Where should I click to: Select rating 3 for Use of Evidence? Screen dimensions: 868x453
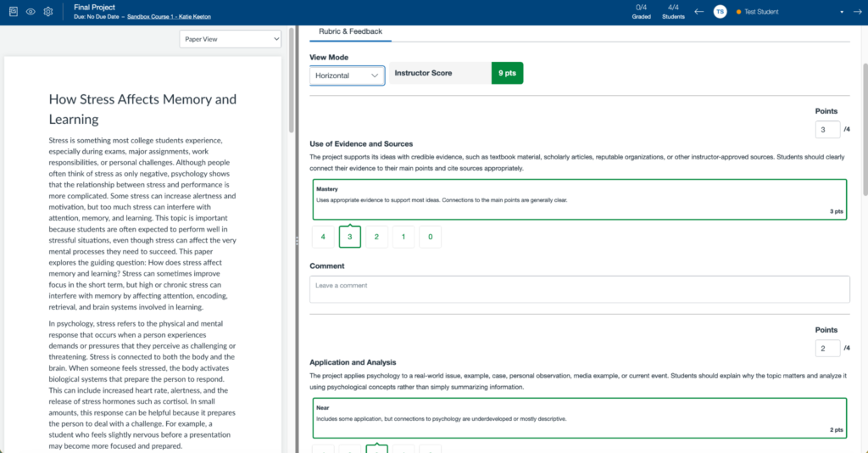tap(350, 237)
